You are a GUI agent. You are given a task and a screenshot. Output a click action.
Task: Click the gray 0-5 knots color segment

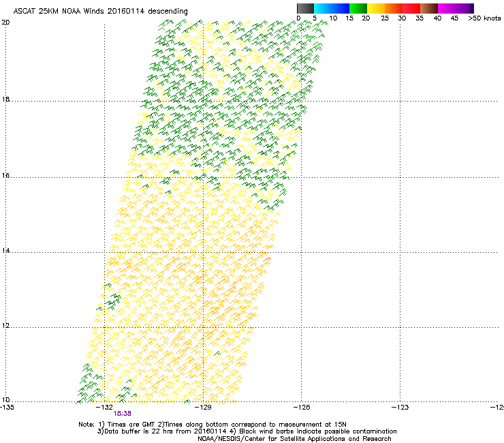coord(305,8)
